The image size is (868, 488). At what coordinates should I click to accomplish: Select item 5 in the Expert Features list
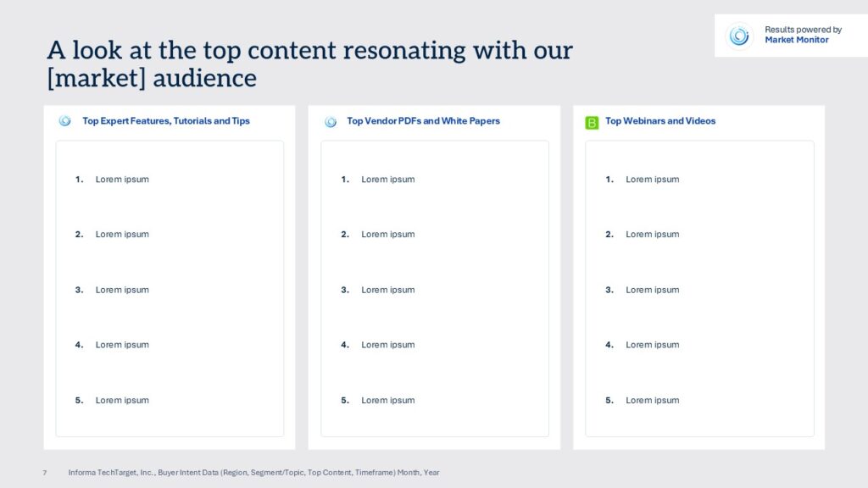(x=121, y=401)
